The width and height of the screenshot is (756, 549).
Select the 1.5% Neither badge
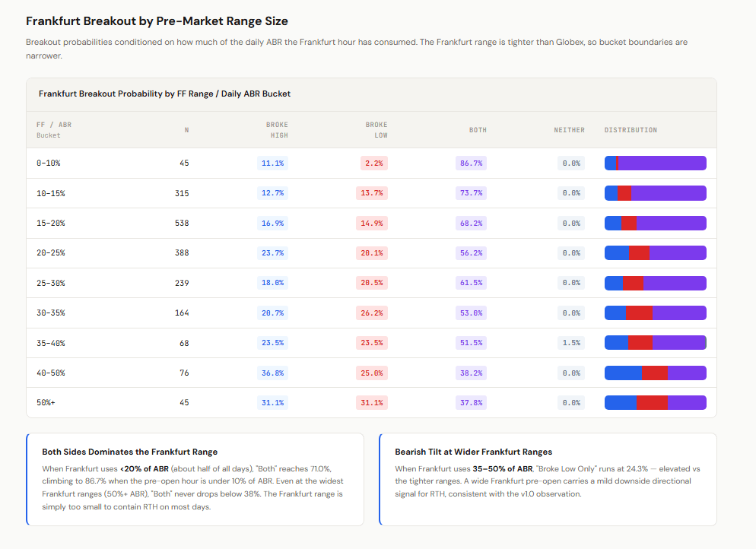click(571, 343)
